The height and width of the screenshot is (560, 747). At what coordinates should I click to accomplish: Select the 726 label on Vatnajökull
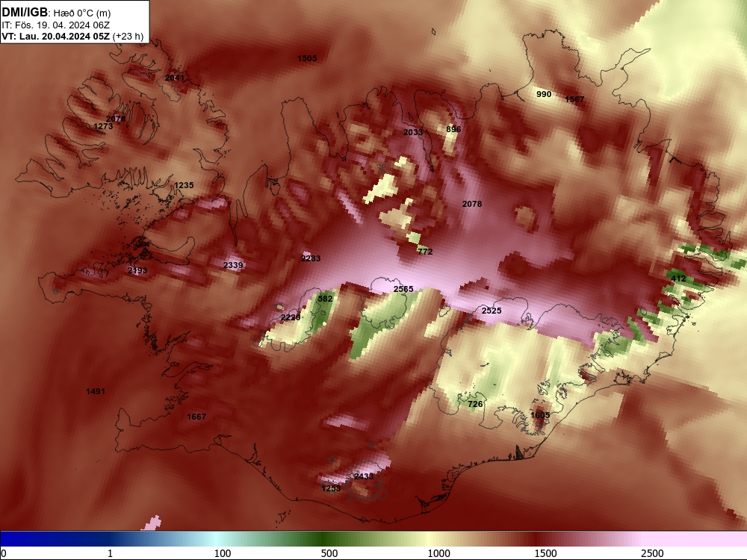coord(475,404)
